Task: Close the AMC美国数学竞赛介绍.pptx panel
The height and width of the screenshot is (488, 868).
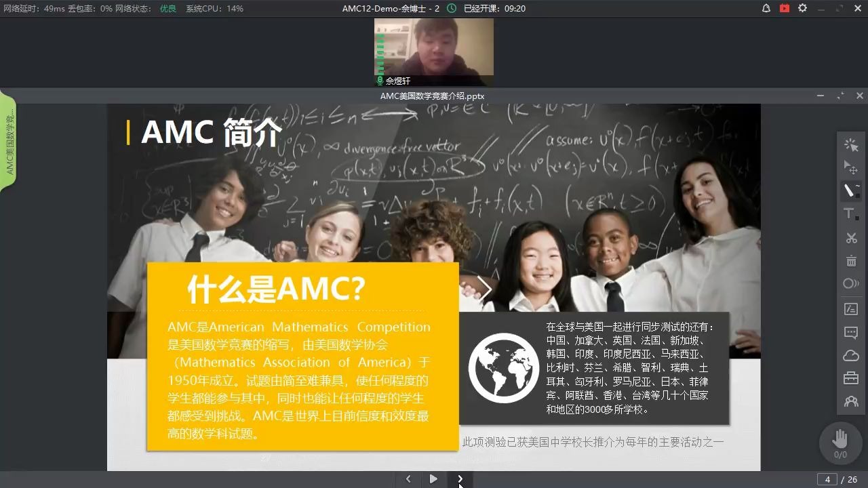Action: point(860,96)
